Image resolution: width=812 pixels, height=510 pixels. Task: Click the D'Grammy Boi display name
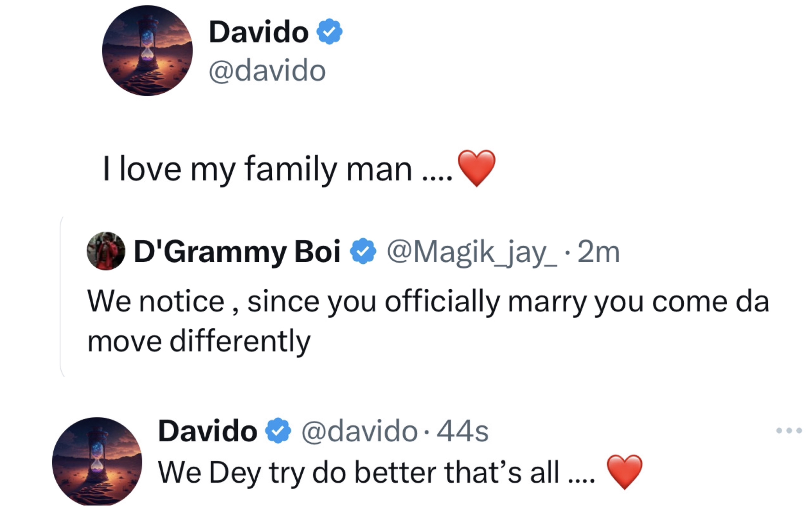pyautogui.click(x=237, y=252)
